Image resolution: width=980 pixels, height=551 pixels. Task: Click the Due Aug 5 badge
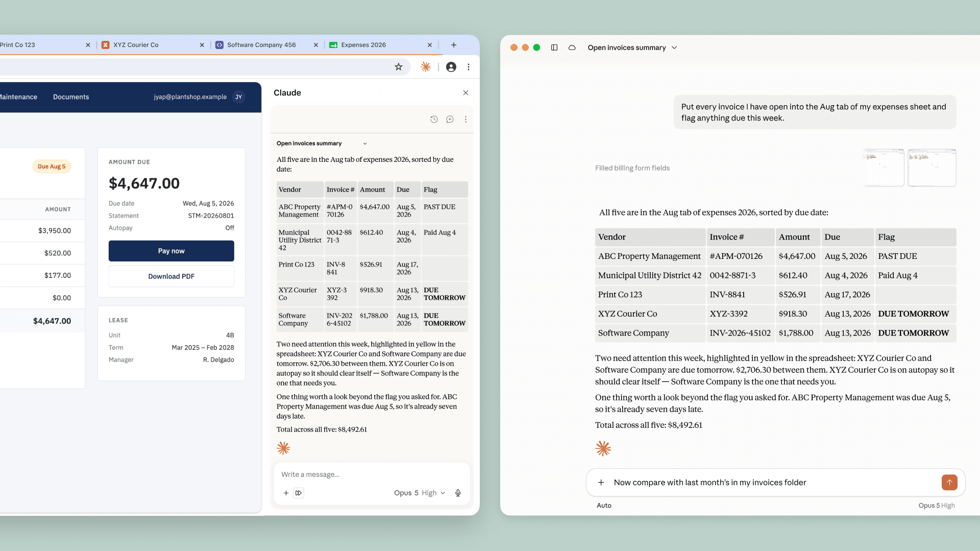tap(52, 166)
